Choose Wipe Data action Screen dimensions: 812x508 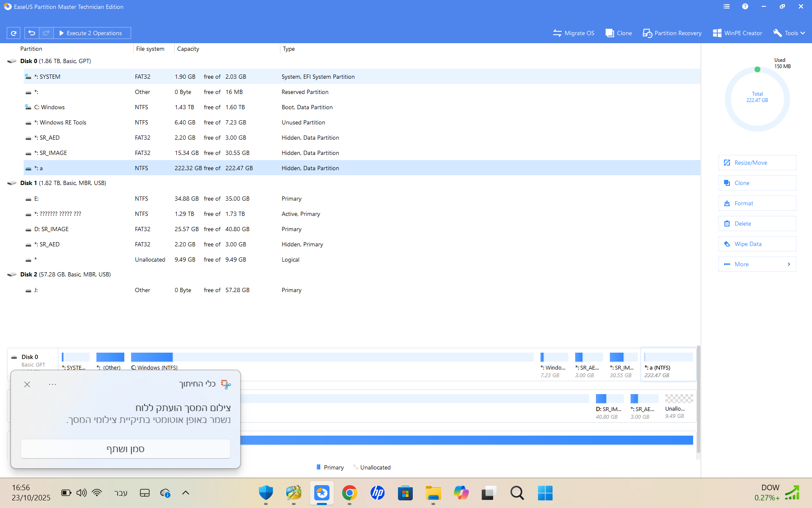coord(757,244)
